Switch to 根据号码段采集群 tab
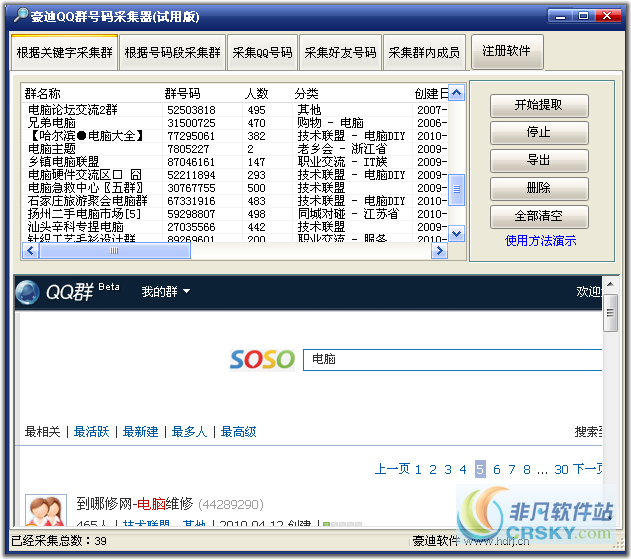 pyautogui.click(x=172, y=52)
